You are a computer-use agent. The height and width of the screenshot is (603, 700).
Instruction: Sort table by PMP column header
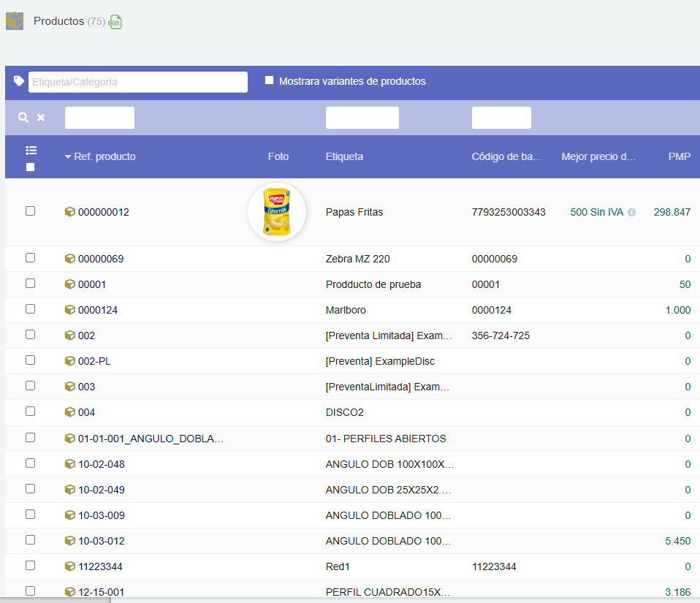tap(679, 156)
